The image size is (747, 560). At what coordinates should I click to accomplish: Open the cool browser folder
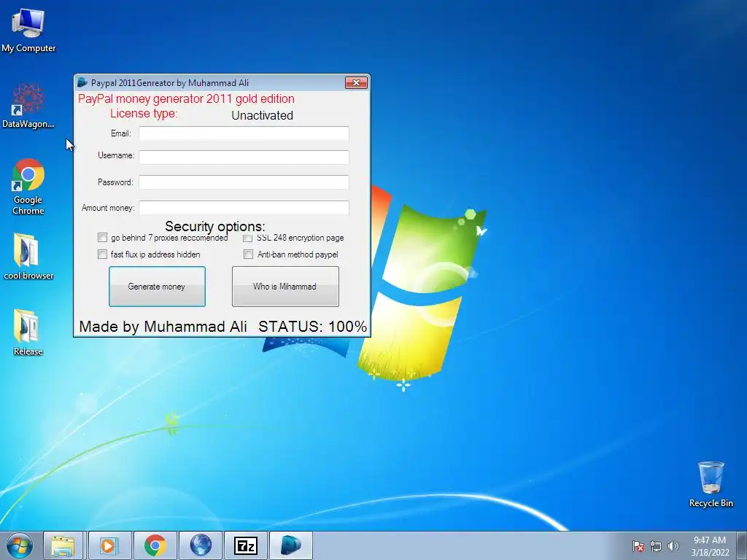click(x=28, y=256)
